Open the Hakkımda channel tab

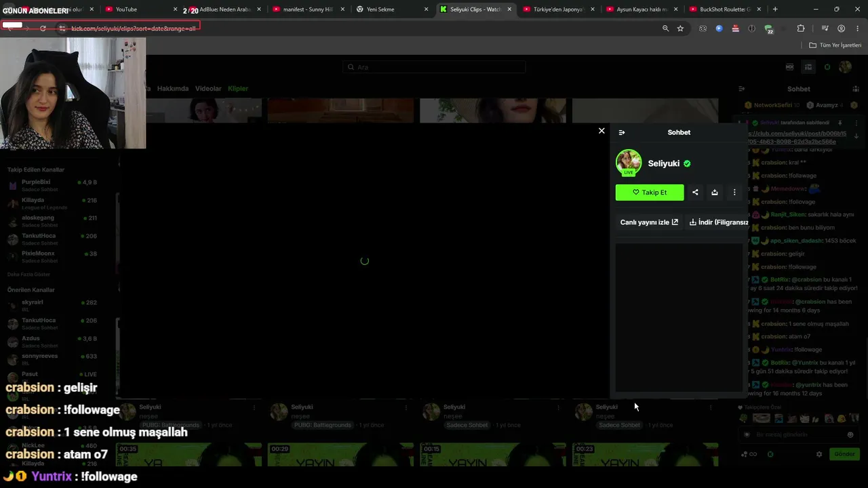[173, 89]
